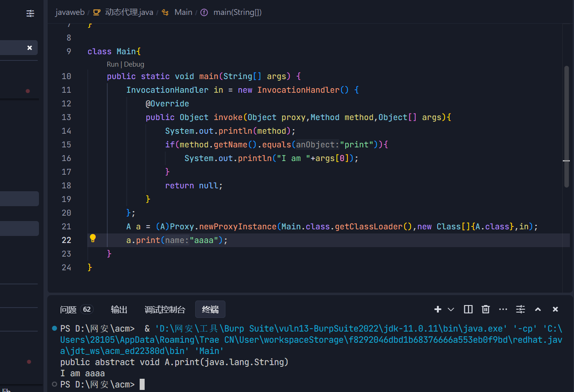This screenshot has width=574, height=392.
Task: Switch to the 输出 output tab
Action: [x=119, y=310]
